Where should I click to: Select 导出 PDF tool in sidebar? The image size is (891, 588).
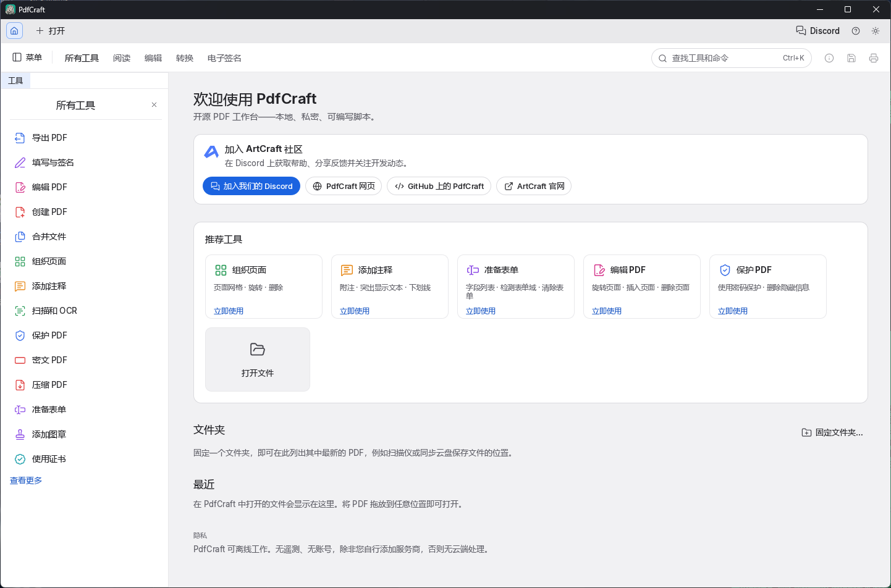85,138
